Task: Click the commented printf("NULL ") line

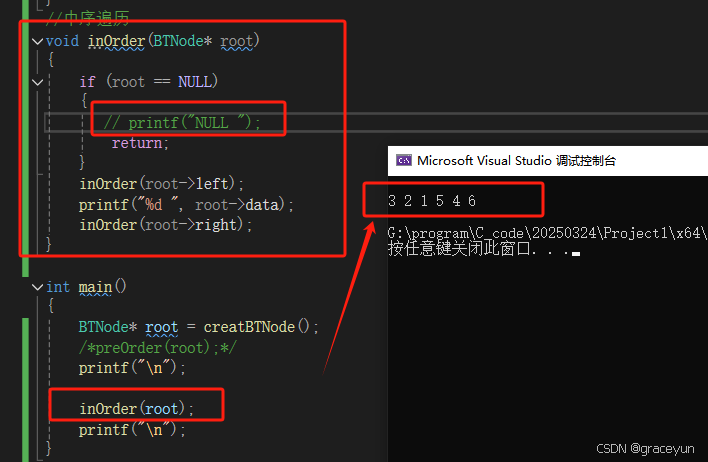Action: (182, 122)
